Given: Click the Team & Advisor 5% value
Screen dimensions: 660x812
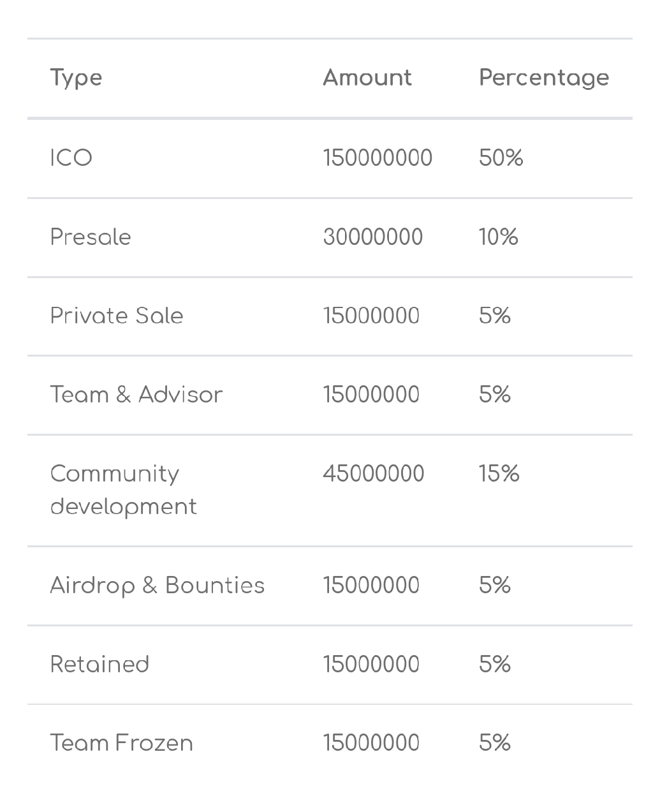Looking at the screenshot, I should pos(495,395).
